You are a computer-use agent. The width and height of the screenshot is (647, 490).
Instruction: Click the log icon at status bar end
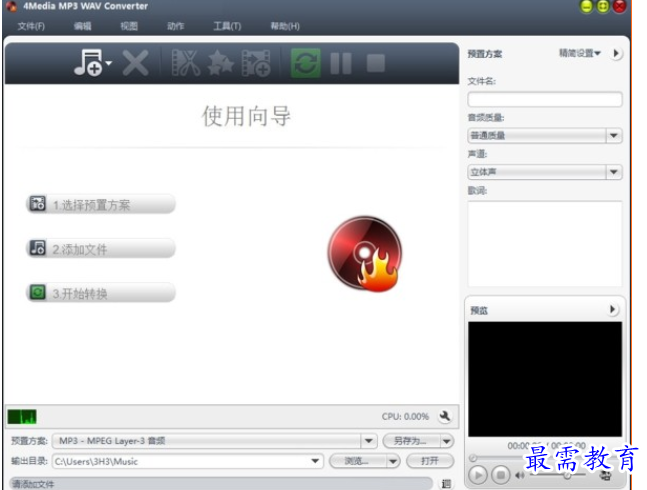[x=446, y=484]
